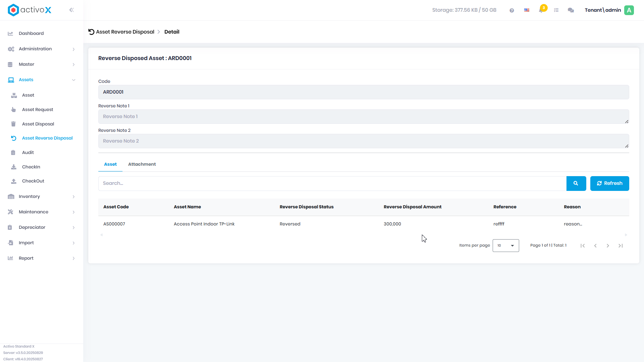Sort by Reverse Disposal Amount header
Image resolution: width=644 pixels, height=362 pixels.
pos(412,207)
